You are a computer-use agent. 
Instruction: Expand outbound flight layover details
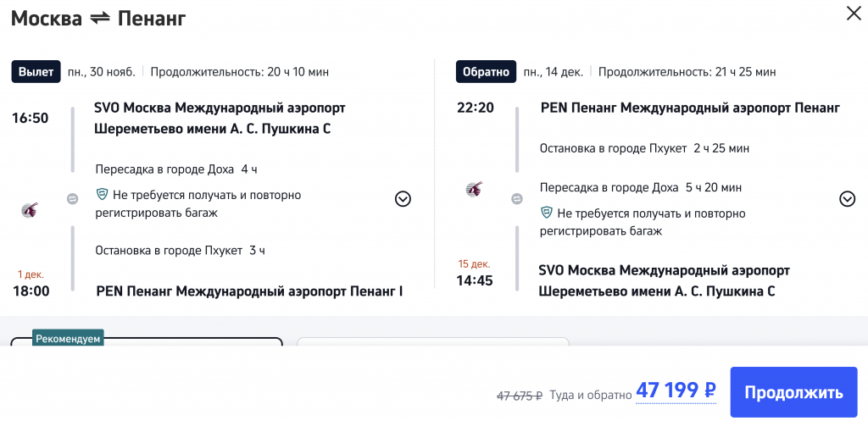pos(403,199)
